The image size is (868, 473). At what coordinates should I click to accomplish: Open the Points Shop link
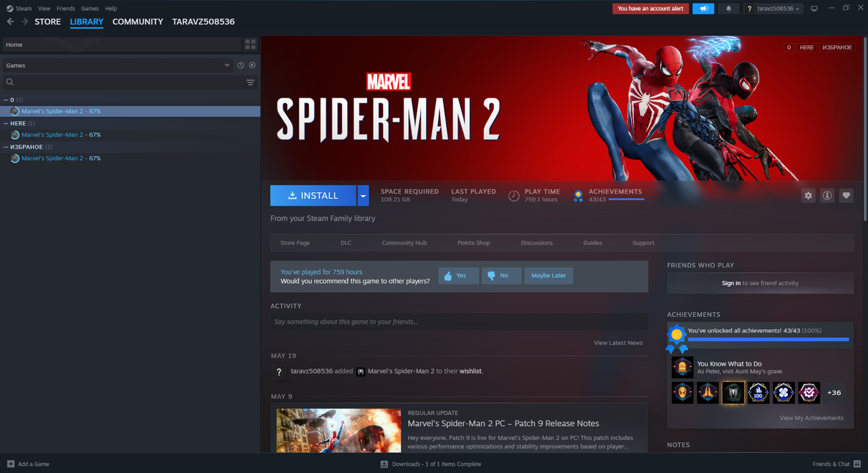click(473, 243)
